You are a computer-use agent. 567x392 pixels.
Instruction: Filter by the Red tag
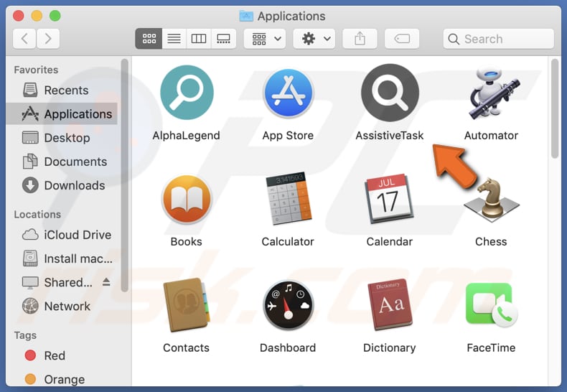62,355
